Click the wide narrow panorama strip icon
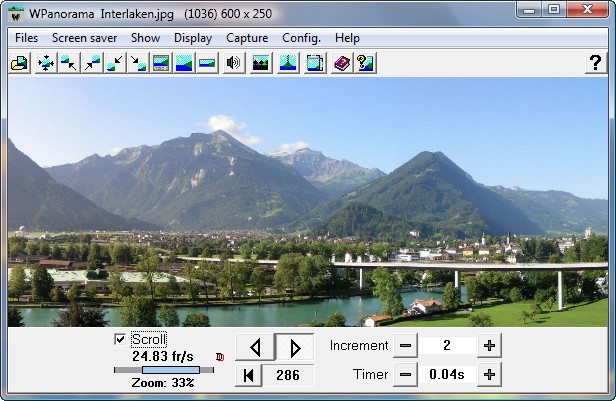 [x=207, y=63]
